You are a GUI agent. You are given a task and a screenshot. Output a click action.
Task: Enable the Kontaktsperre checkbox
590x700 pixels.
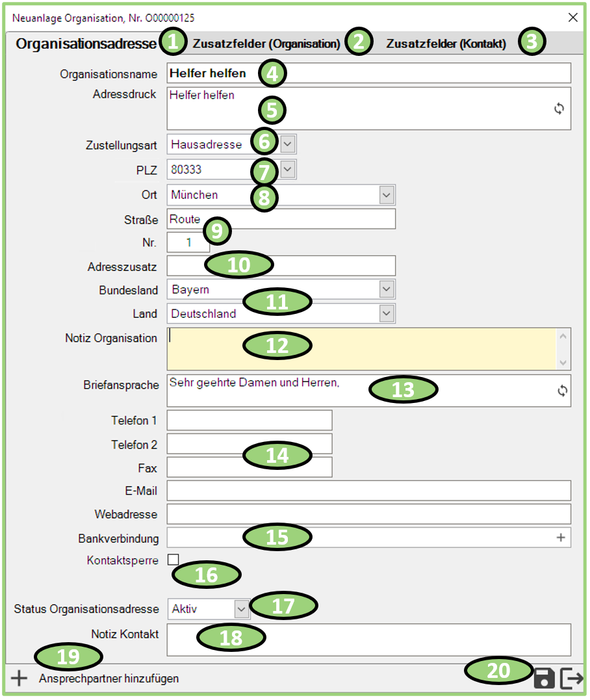(173, 560)
